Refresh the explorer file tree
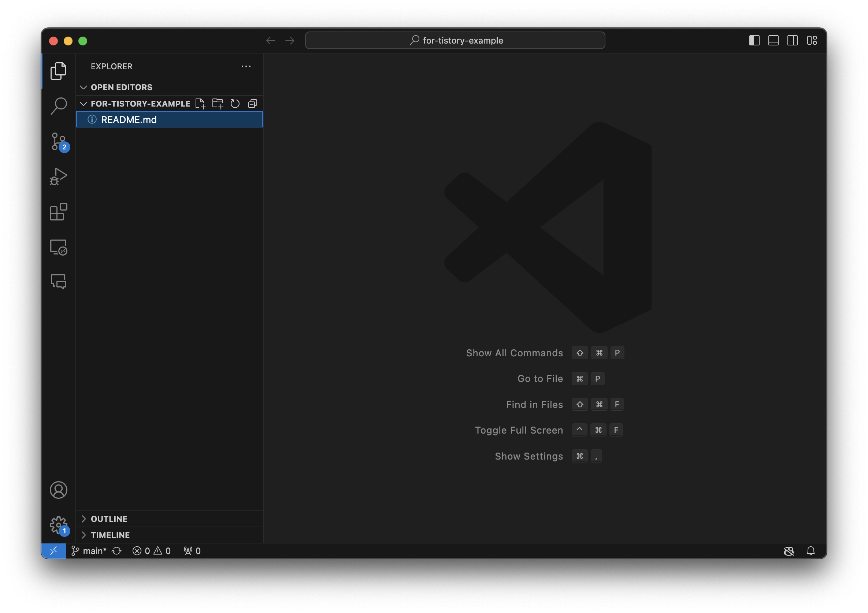 coord(235,104)
